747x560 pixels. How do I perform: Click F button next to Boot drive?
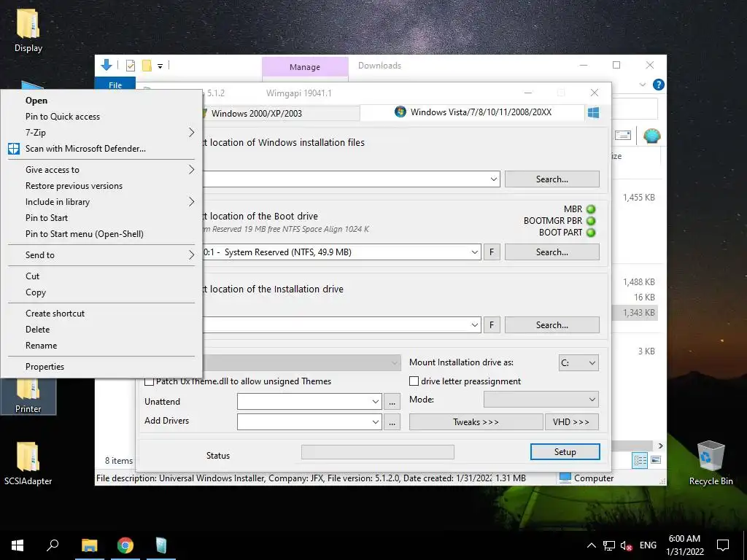[492, 252]
